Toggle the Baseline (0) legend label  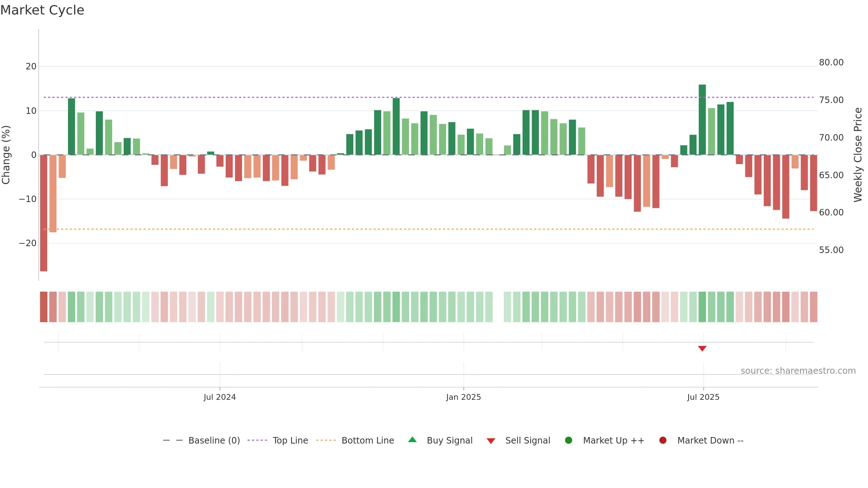(214, 440)
